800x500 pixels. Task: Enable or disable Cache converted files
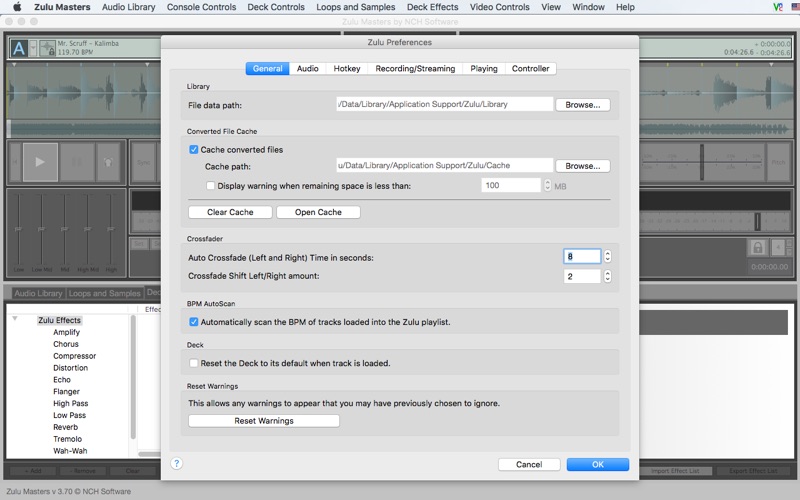coord(194,149)
